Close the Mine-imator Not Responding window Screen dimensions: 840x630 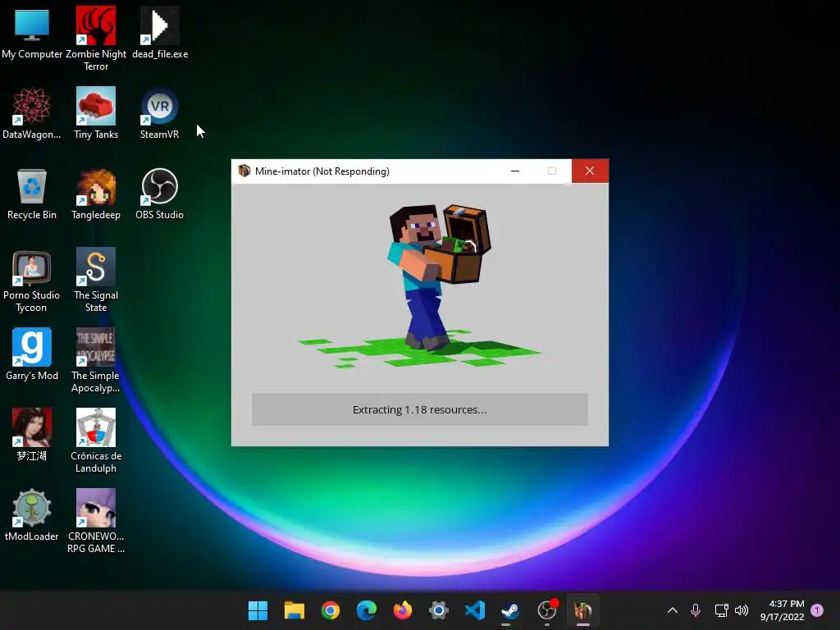click(x=590, y=171)
